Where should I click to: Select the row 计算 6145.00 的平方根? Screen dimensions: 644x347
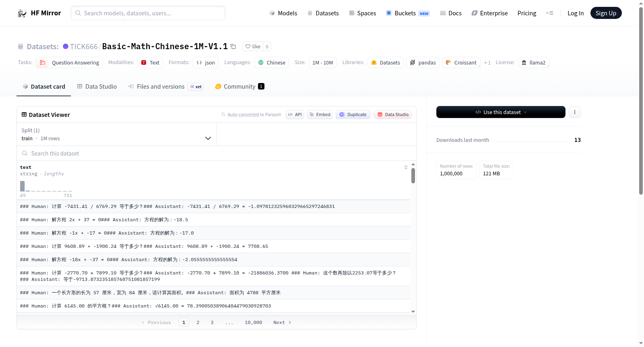[213, 306]
